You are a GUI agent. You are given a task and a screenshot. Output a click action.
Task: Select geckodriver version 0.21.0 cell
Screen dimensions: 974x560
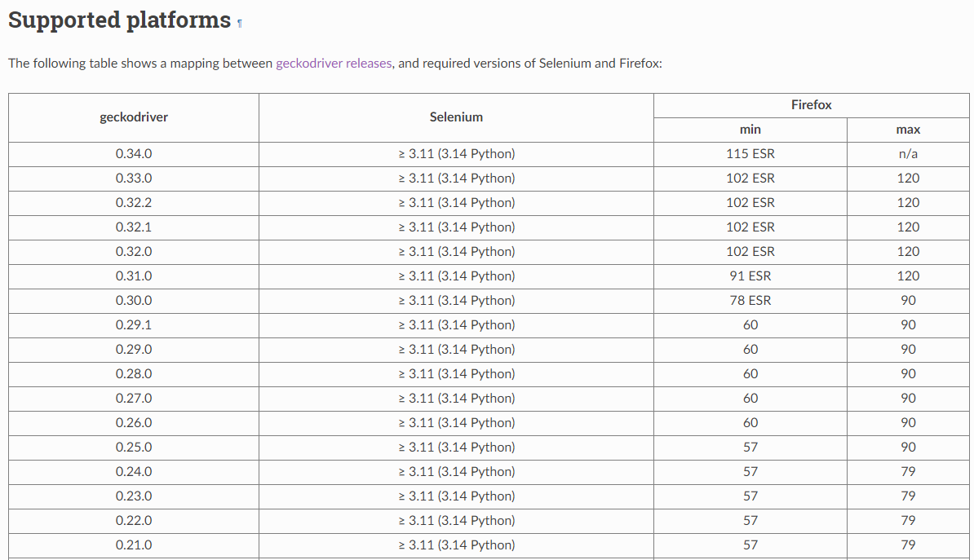(x=134, y=545)
